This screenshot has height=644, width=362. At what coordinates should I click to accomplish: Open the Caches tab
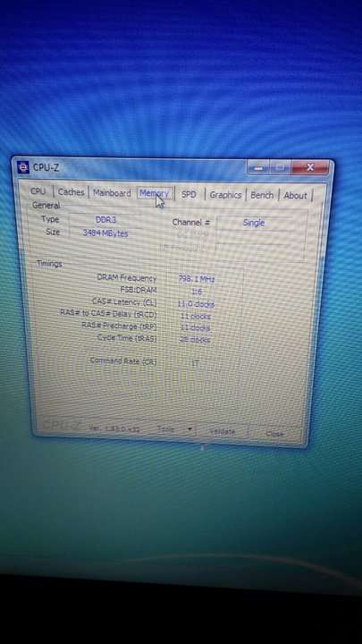pos(71,191)
